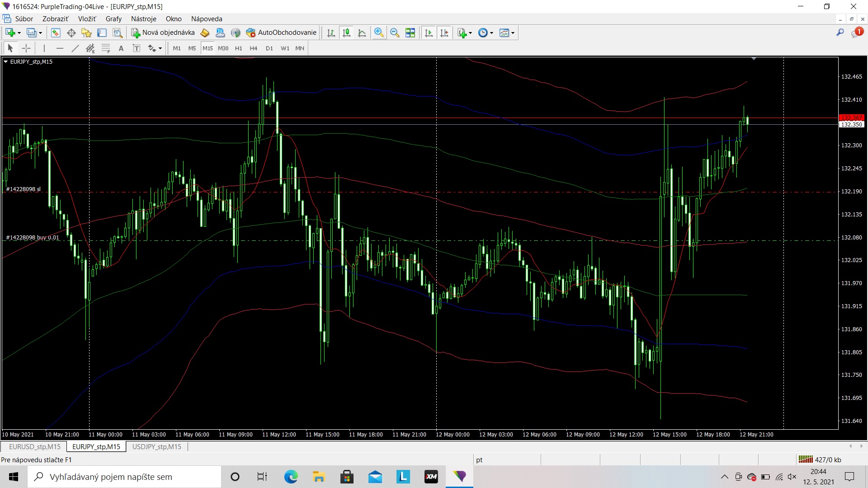The image size is (868, 488).
Task: Switch to candlestick chart mode
Action: click(x=346, y=33)
